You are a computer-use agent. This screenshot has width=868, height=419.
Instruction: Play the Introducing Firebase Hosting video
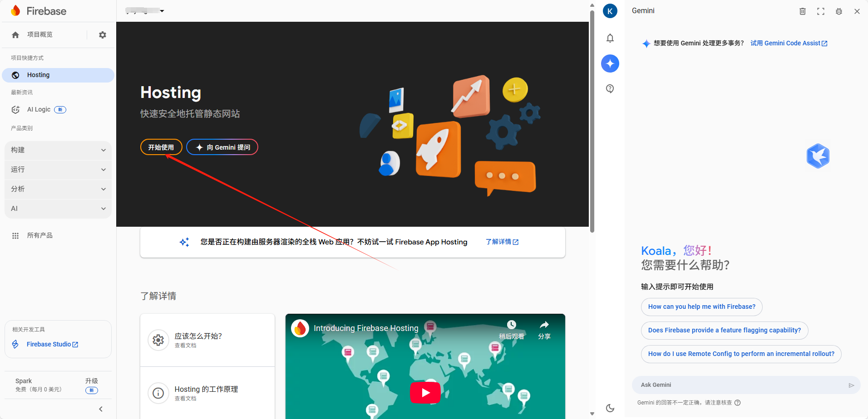425,392
